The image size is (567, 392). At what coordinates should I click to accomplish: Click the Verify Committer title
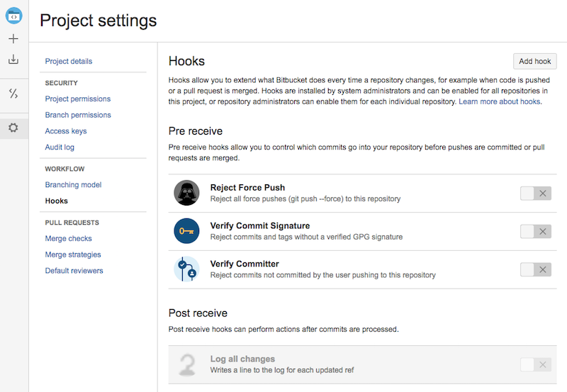245,264
